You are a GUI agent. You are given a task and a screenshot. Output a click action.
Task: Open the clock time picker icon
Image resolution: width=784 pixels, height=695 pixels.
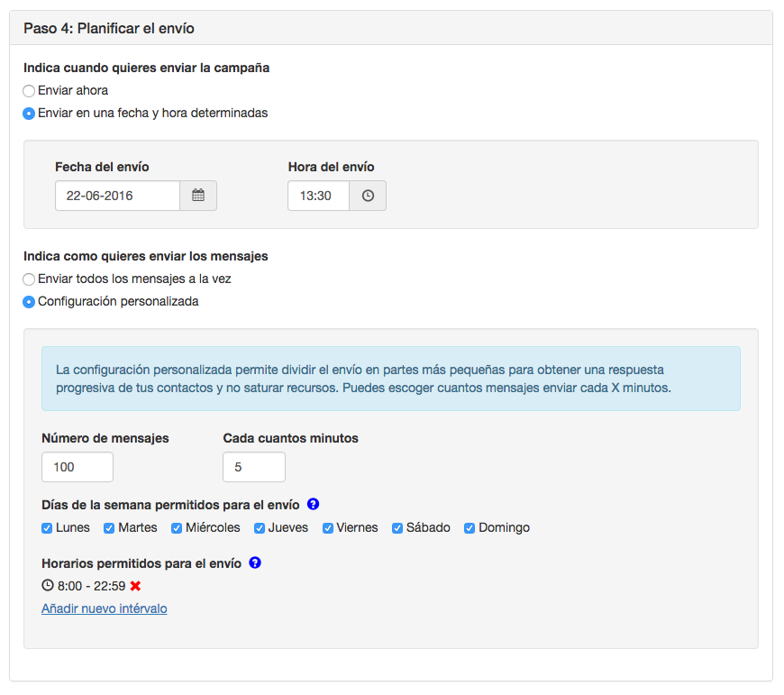tap(368, 196)
